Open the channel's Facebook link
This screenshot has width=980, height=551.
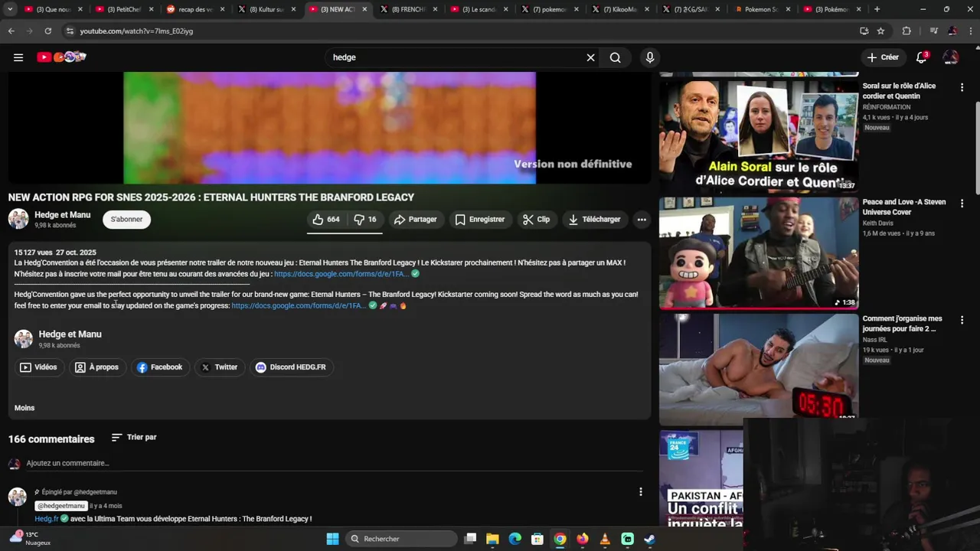pos(160,367)
